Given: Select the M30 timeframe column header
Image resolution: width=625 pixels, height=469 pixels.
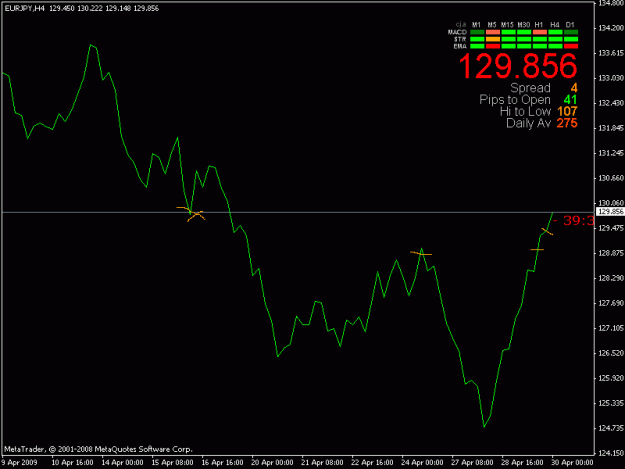Looking at the screenshot, I should click(x=524, y=25).
